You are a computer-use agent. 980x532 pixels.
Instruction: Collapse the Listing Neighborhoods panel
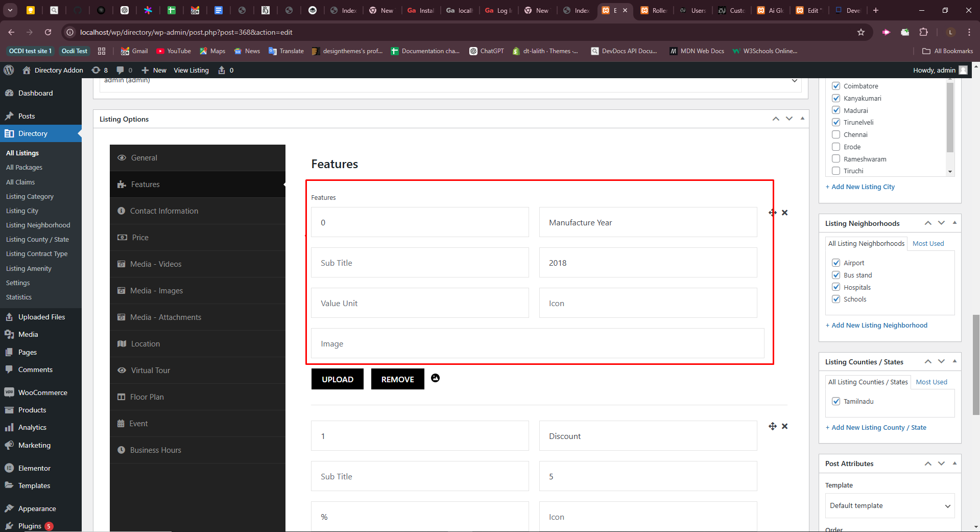pyautogui.click(x=954, y=223)
